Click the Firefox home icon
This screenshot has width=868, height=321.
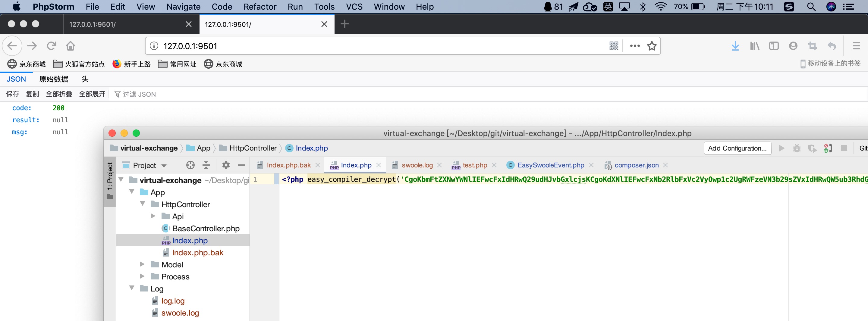[x=71, y=46]
